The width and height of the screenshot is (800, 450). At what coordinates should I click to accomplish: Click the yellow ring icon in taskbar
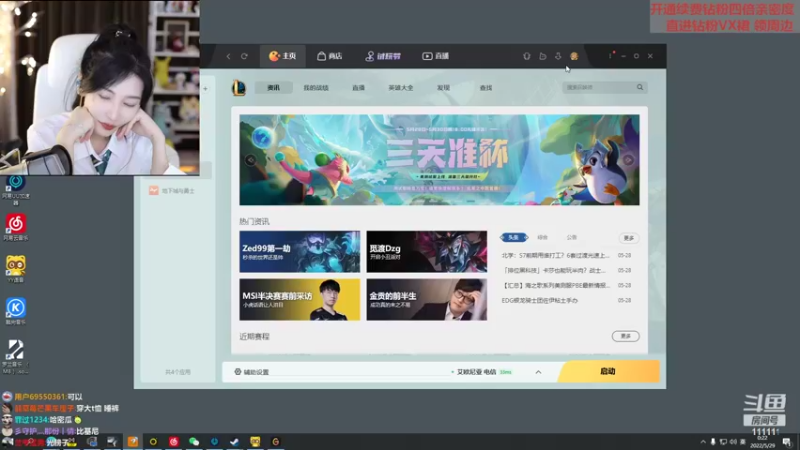(153, 441)
